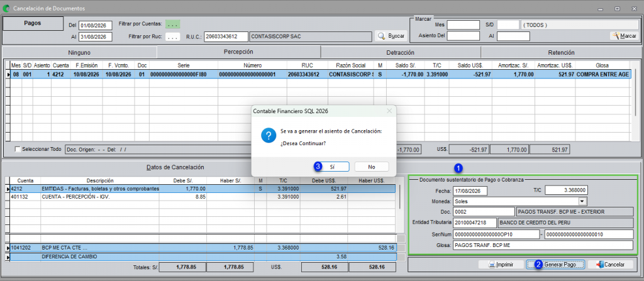The image size is (644, 281).
Task: Click the Marcar Al input field
Action: [513, 36]
